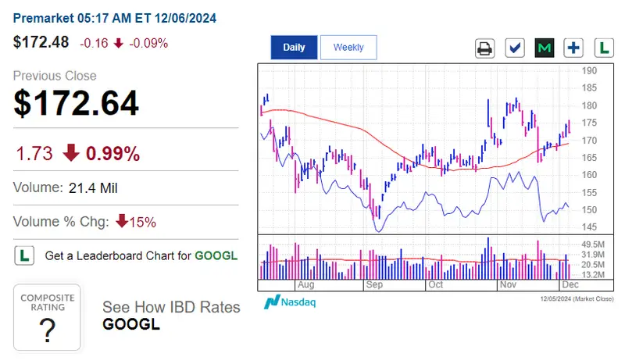Click the 49.5M volume axis label
625x364 pixels.
[593, 244]
